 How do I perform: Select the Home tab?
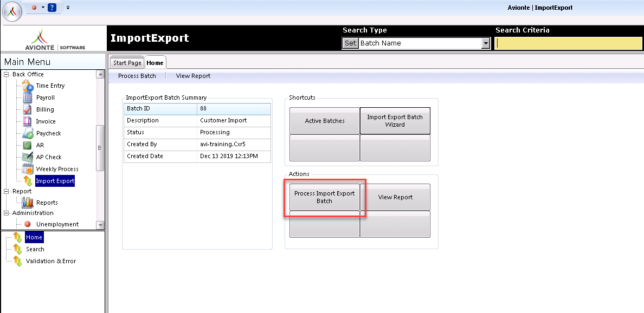coord(155,63)
